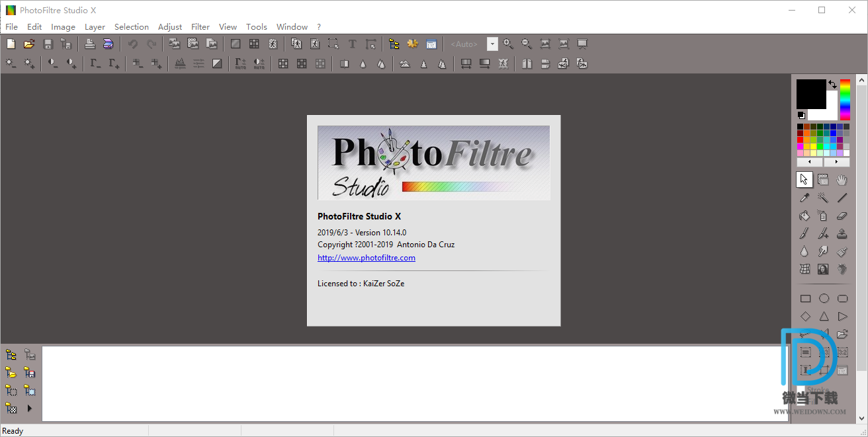Image resolution: width=868 pixels, height=437 pixels.
Task: Select the Ellipse selection shape
Action: click(x=824, y=299)
